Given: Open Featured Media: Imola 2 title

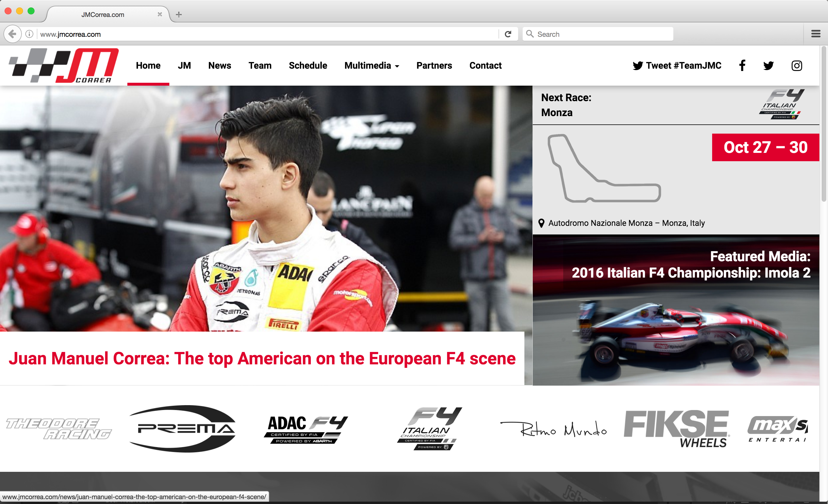Looking at the screenshot, I should tap(691, 265).
